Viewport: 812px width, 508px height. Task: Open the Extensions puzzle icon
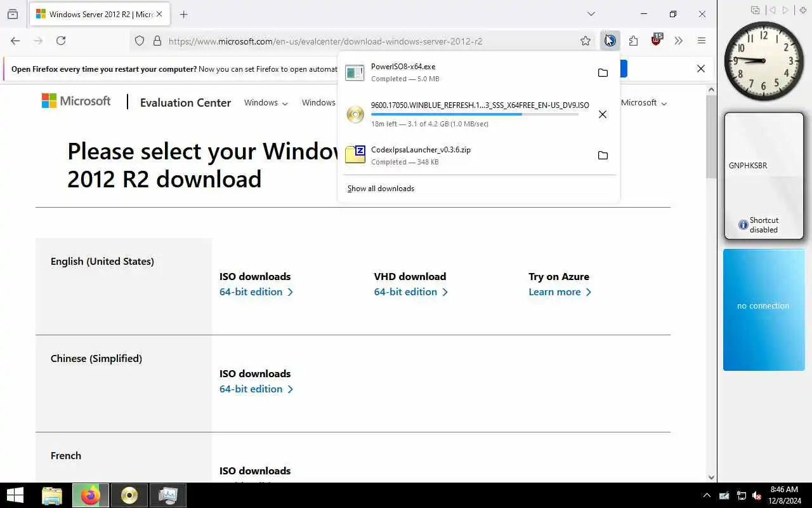point(633,41)
